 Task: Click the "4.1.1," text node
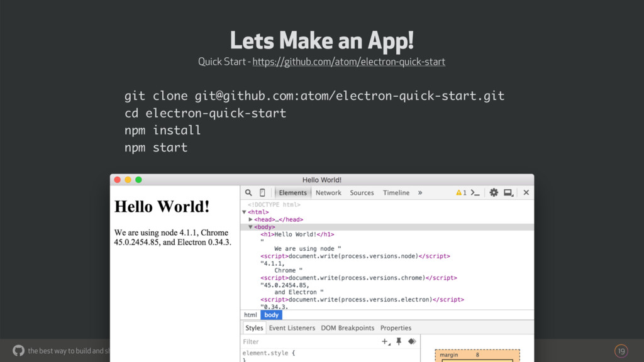click(x=272, y=263)
